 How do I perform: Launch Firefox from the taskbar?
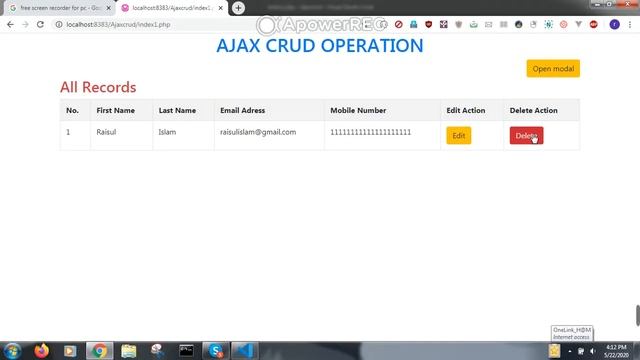point(41,351)
